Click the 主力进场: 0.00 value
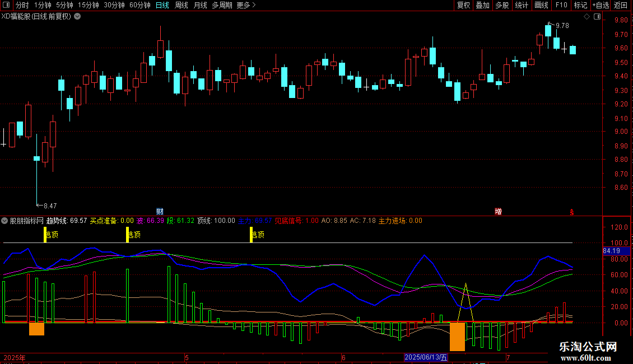 point(400,221)
